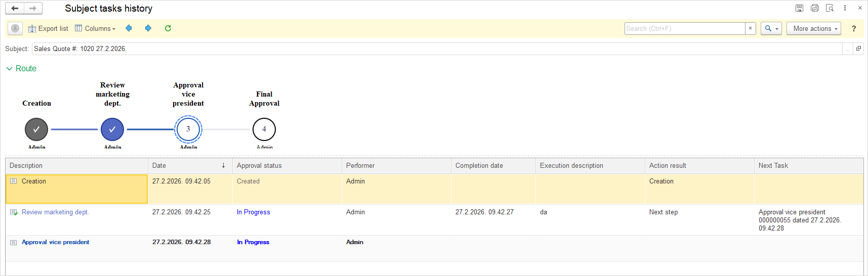The width and height of the screenshot is (868, 276).
Task: Open the search magnifier dropdown
Action: pyautogui.click(x=771, y=29)
